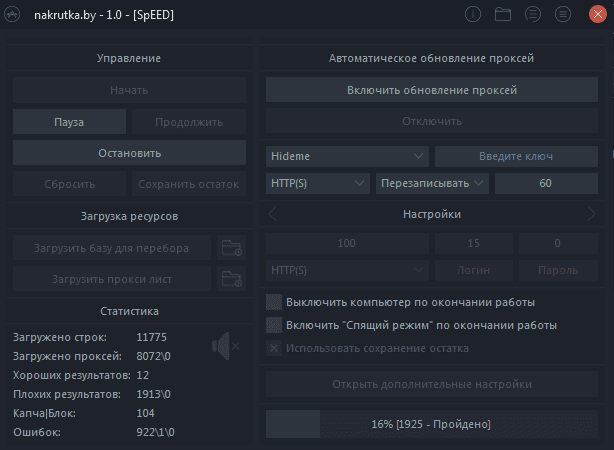This screenshot has width=614, height=450.
Task: Click the Введите ключ input field
Action: [x=516, y=156]
